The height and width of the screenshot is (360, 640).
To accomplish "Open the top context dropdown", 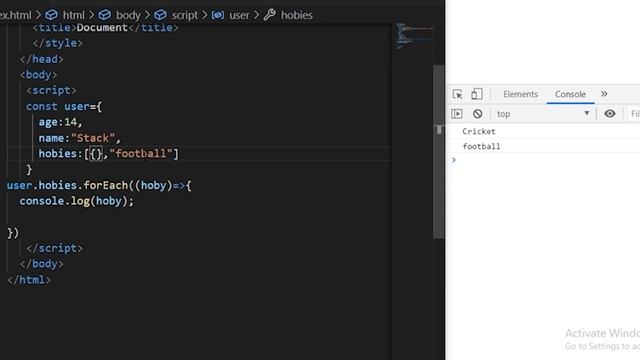I will coord(543,114).
